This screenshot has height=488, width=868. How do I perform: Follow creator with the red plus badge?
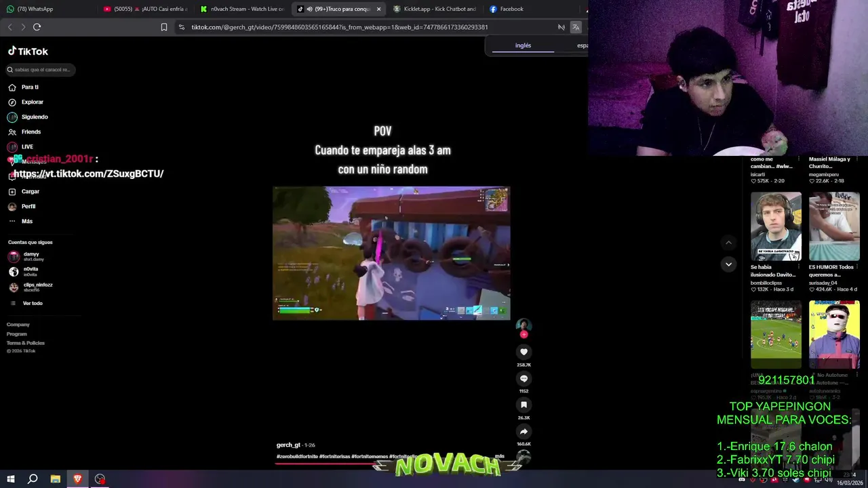[x=524, y=334]
